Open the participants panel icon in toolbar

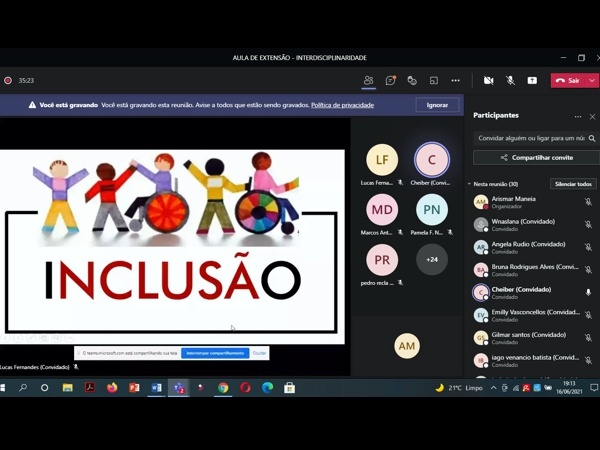(368, 80)
